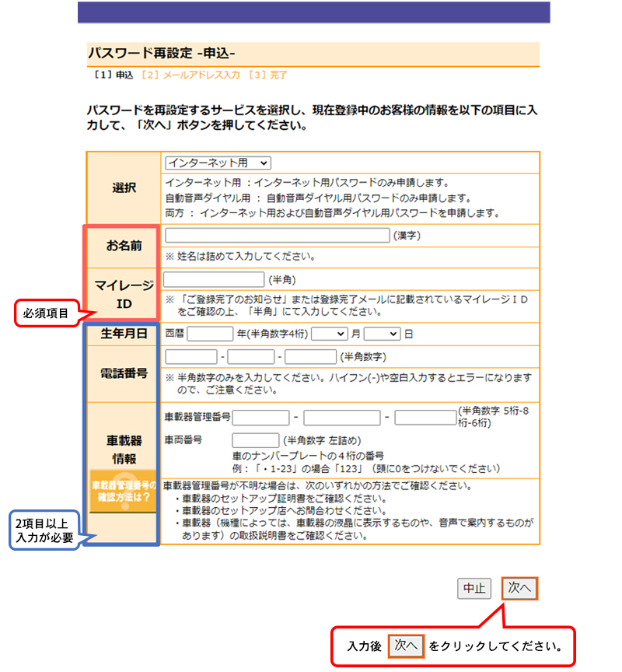Click the third 車載器管理番号 field (6 digits)
Viewport: 622px width, 672px height.
click(425, 418)
